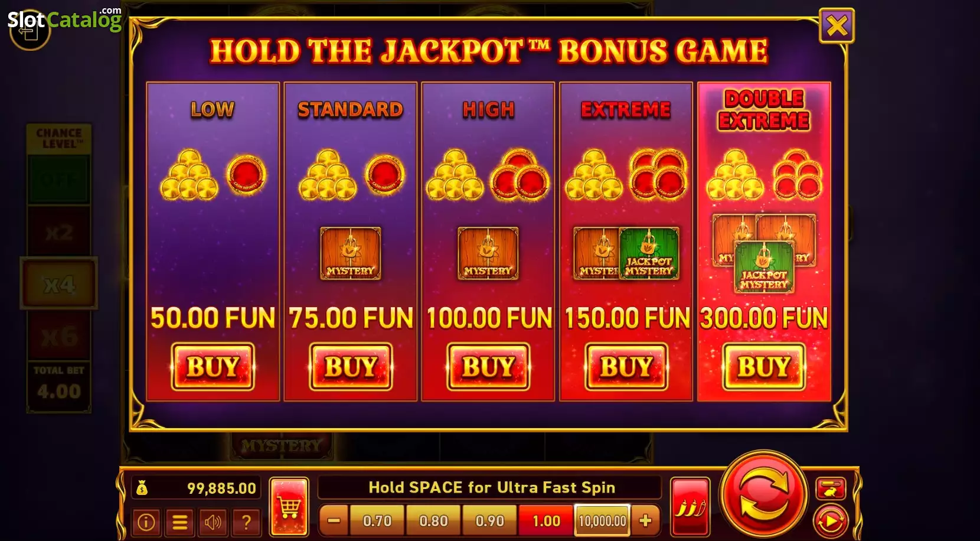
Task: Spin the reels with the big red button
Action: click(x=763, y=493)
